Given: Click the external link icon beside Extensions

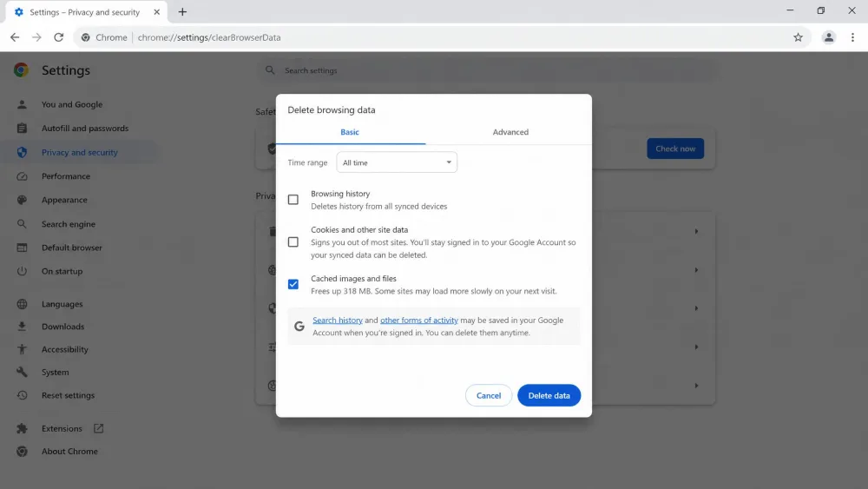Looking at the screenshot, I should (99, 428).
